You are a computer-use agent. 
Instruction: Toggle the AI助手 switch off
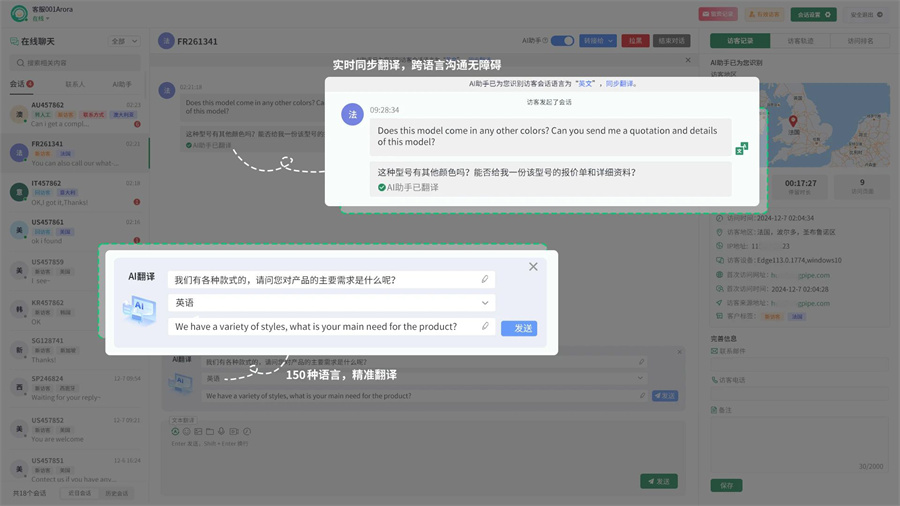point(562,41)
